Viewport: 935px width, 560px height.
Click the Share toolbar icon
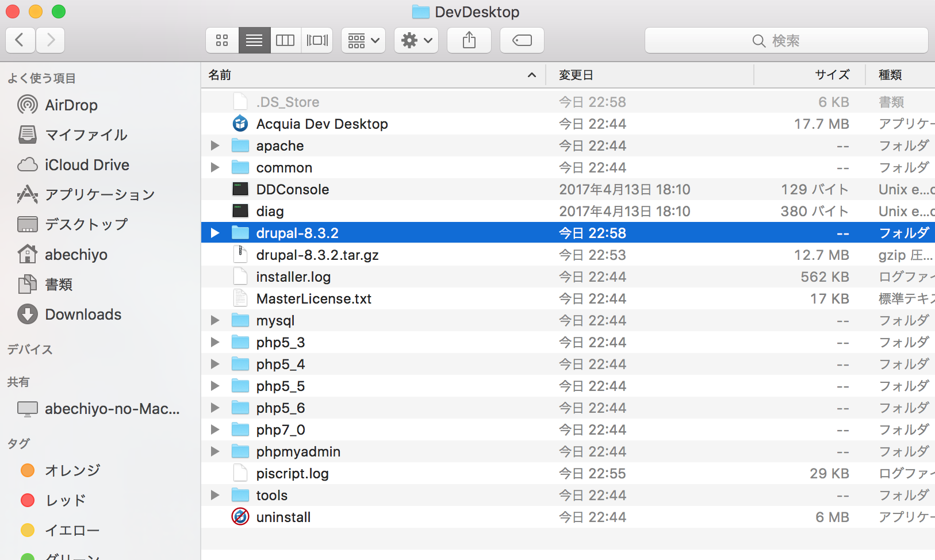469,40
